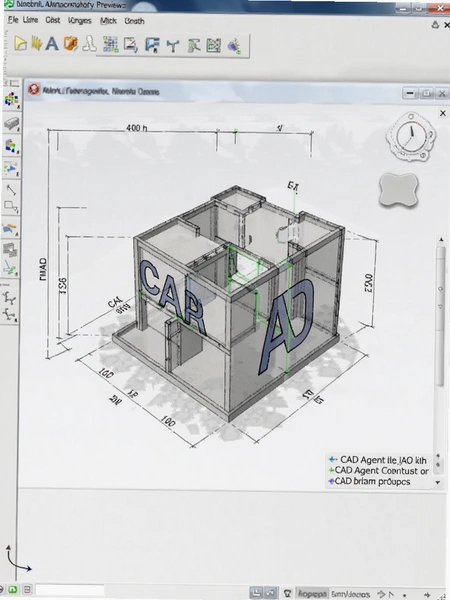Click the legend list down arrow
450x600 pixels.
(439, 483)
